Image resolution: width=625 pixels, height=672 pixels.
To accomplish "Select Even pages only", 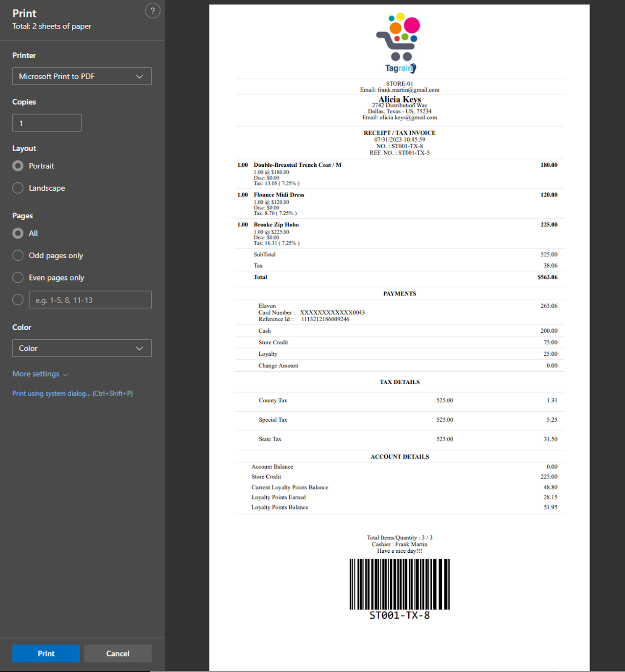I will pos(18,278).
